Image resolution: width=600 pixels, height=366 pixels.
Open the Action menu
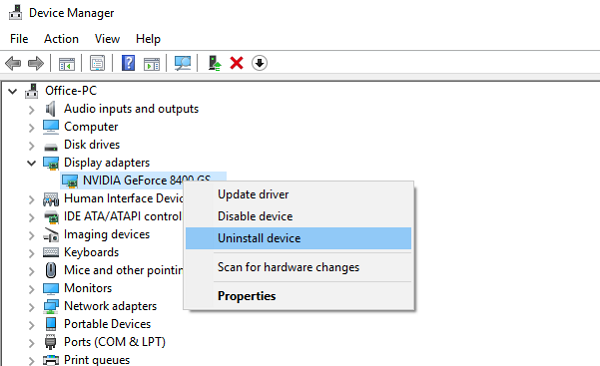coord(61,39)
